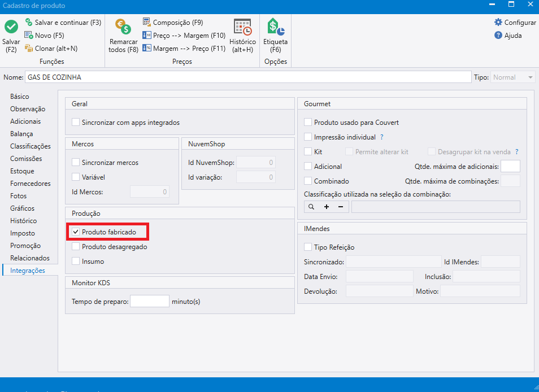539x392 pixels.
Task: Toggle the Variável checkbox
Action: [76, 177]
